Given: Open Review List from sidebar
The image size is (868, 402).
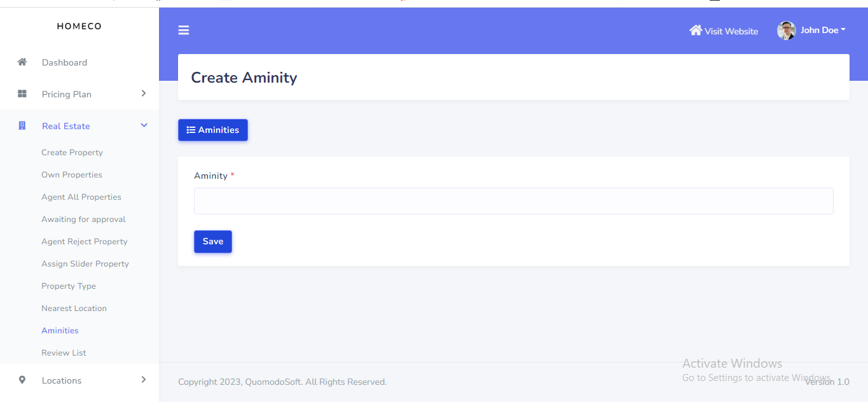Looking at the screenshot, I should coord(64,353).
